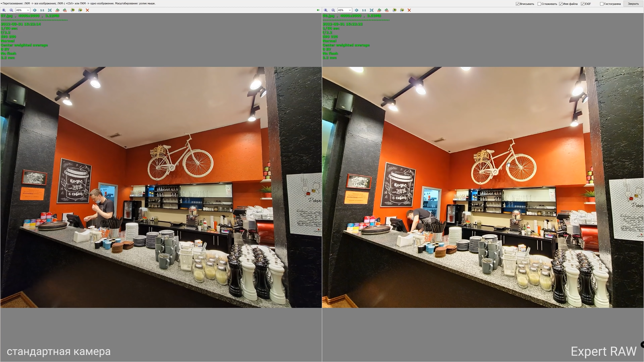Fit the left image to its pane
This screenshot has width=644, height=362.
[50, 10]
